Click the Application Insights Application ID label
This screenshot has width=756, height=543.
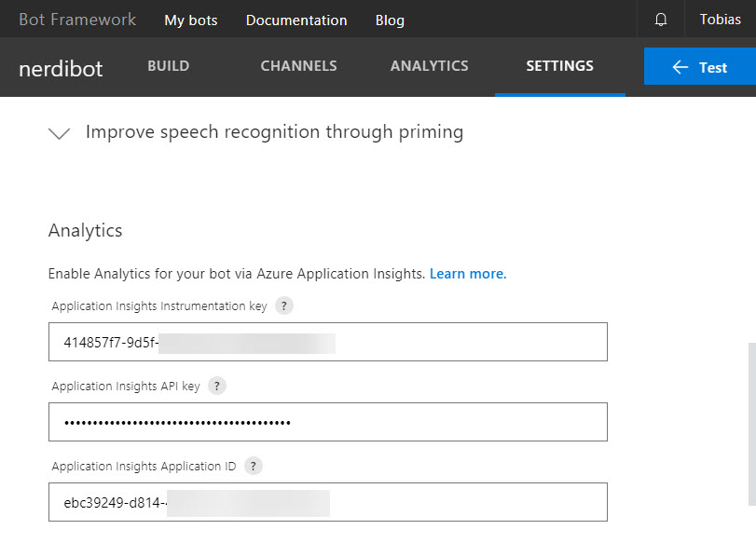144,466
